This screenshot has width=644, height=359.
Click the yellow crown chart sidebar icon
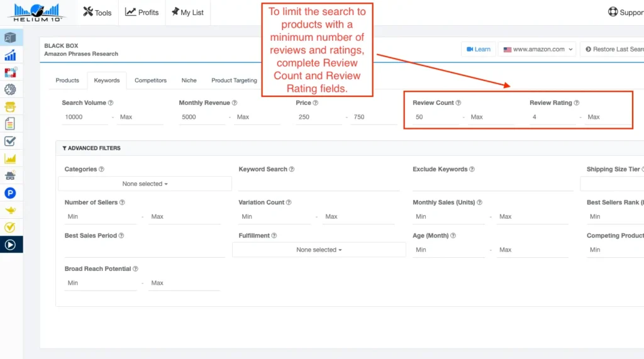pos(10,158)
